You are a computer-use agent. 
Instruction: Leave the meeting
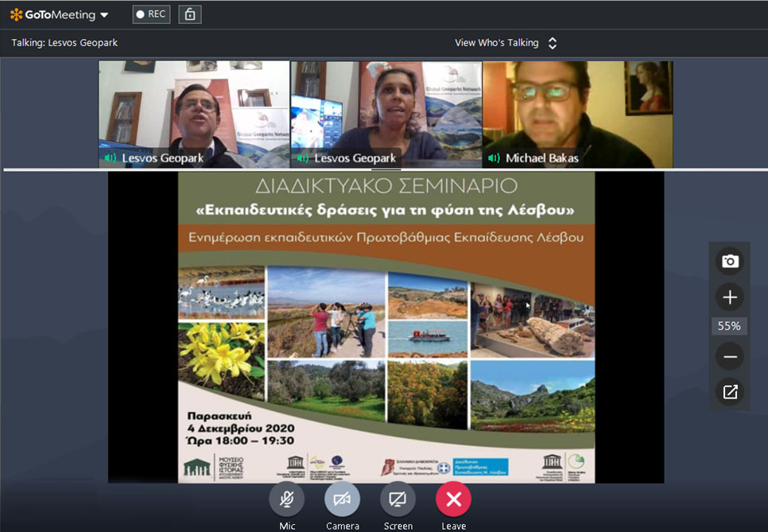pyautogui.click(x=453, y=499)
